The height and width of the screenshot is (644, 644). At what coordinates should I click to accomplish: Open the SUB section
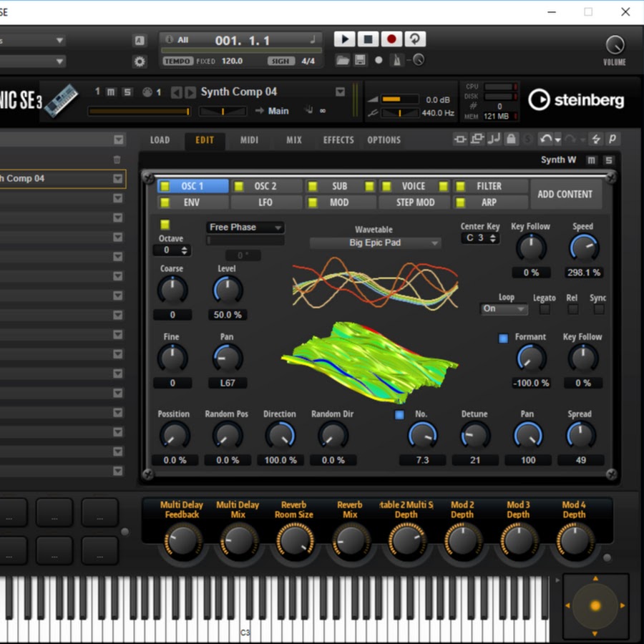pyautogui.click(x=340, y=186)
